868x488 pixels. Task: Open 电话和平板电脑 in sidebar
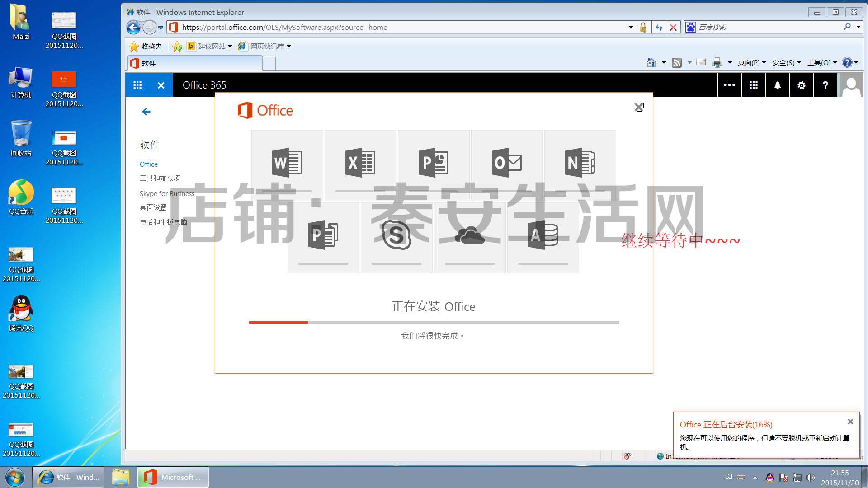pos(163,222)
